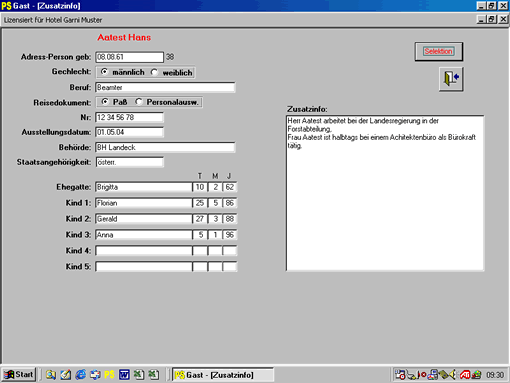
Task: Click the PS application icon in title bar
Action: click(x=6, y=6)
